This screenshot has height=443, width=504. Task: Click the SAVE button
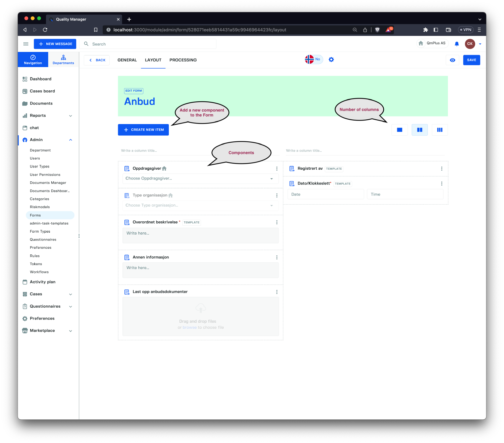click(471, 60)
